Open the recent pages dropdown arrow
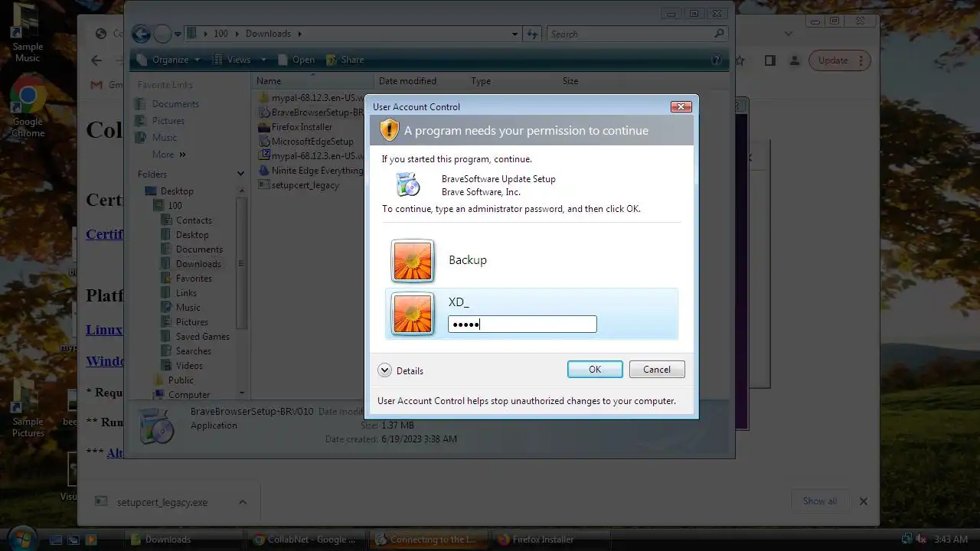 [x=178, y=34]
